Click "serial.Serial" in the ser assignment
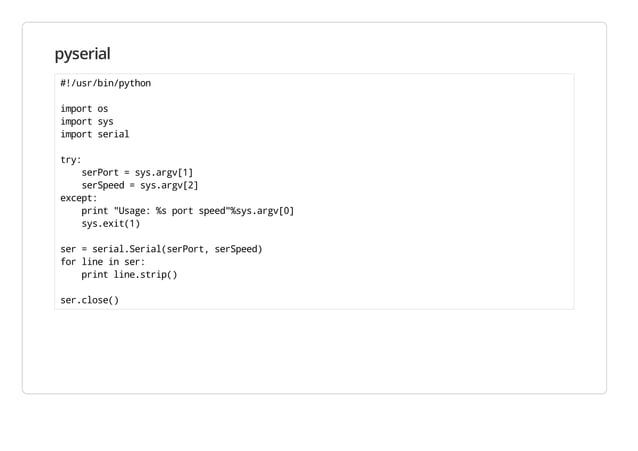638x451 pixels. pos(126,249)
